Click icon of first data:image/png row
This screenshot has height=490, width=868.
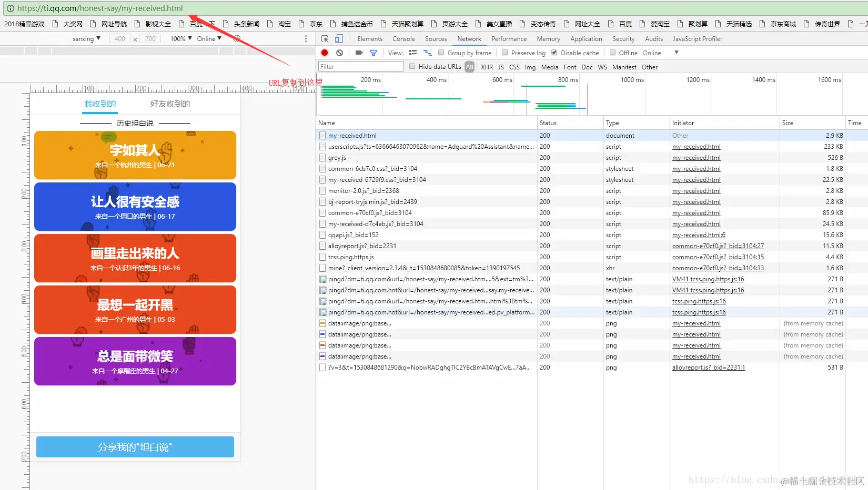[322, 323]
